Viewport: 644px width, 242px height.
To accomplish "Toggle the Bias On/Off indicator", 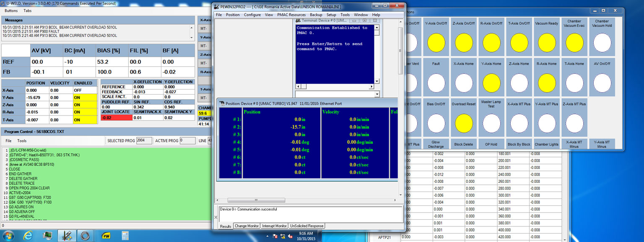I will [436, 124].
